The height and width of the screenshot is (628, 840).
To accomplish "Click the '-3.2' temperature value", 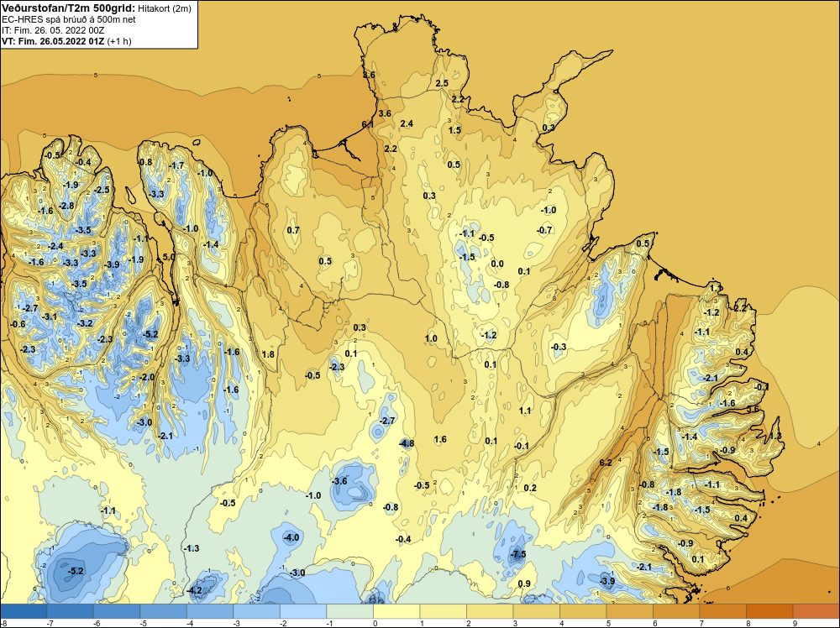I will (85, 323).
